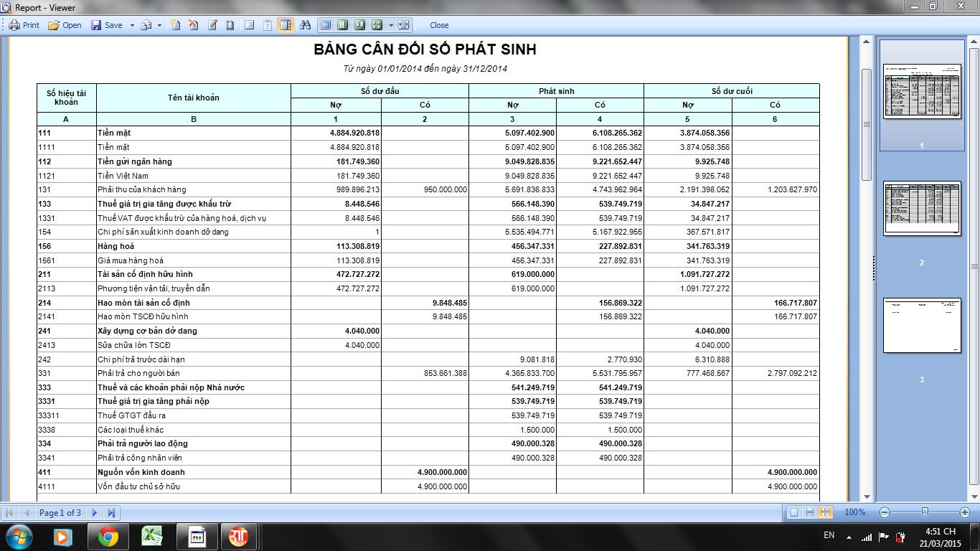
Task: Open Chrome from the taskbar
Action: [108, 536]
